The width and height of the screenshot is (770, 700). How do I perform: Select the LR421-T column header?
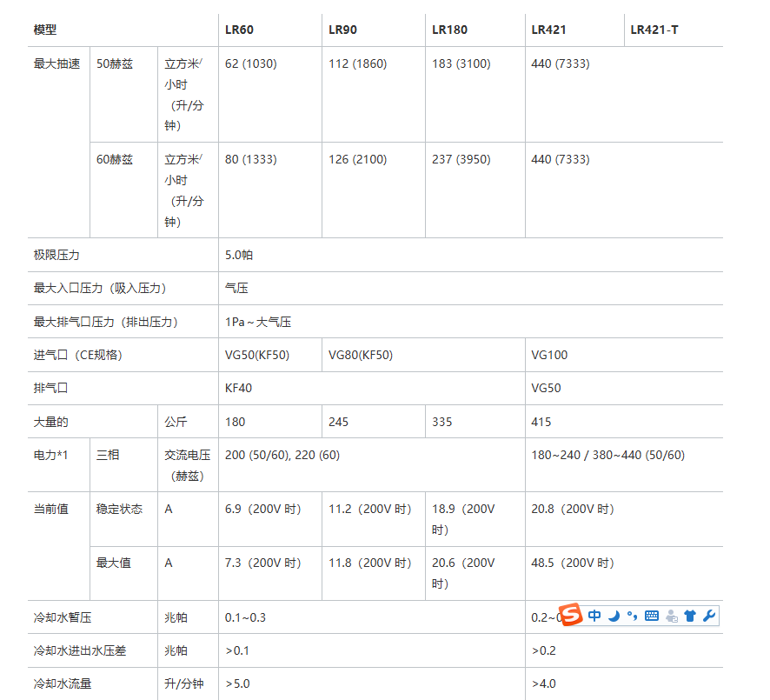(654, 30)
